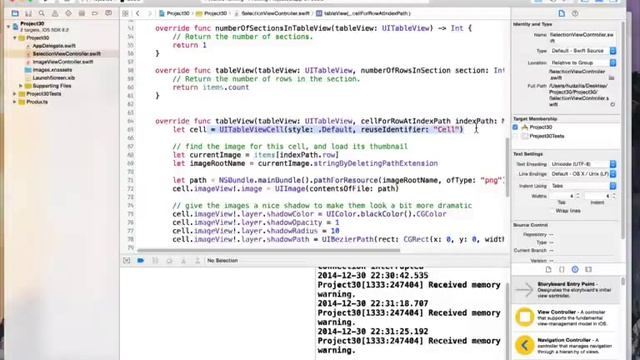Click the reveal arrow next to Full Path

[x=613, y=104]
